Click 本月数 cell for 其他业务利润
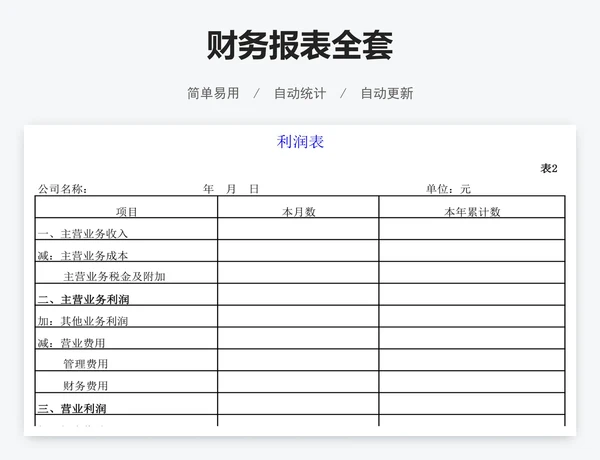Image resolution: width=600 pixels, height=460 pixels. coord(298,316)
